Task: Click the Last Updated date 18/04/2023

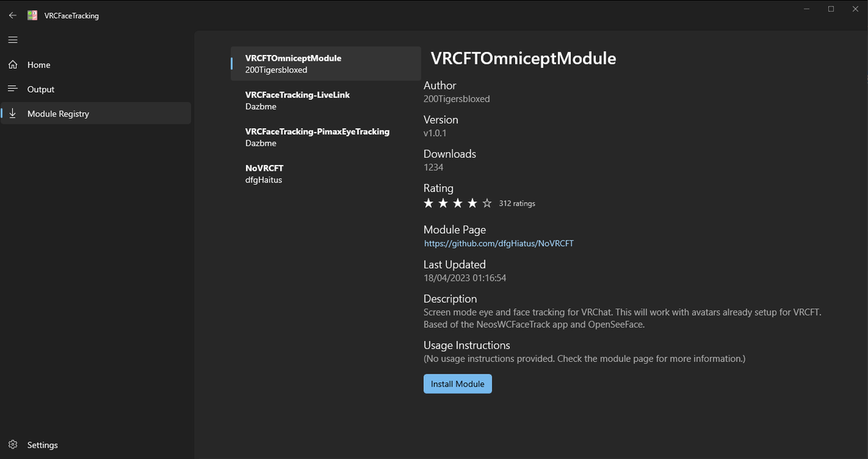Action: [x=464, y=278]
